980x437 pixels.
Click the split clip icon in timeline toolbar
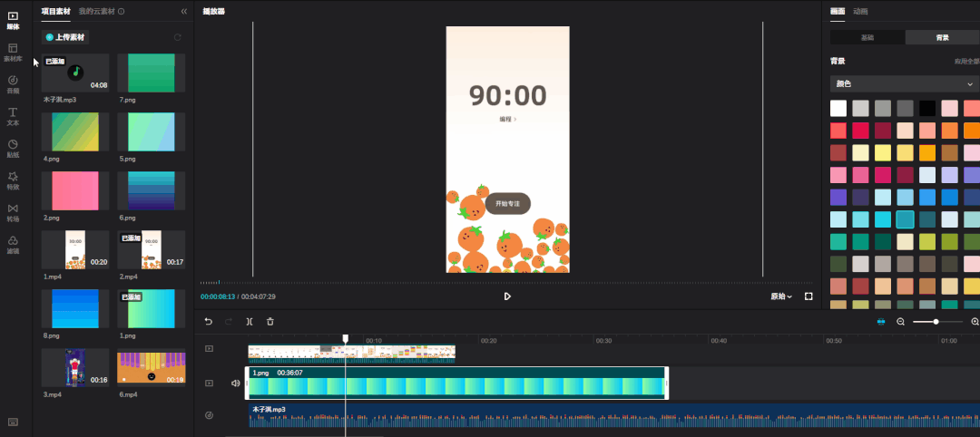pyautogui.click(x=249, y=322)
